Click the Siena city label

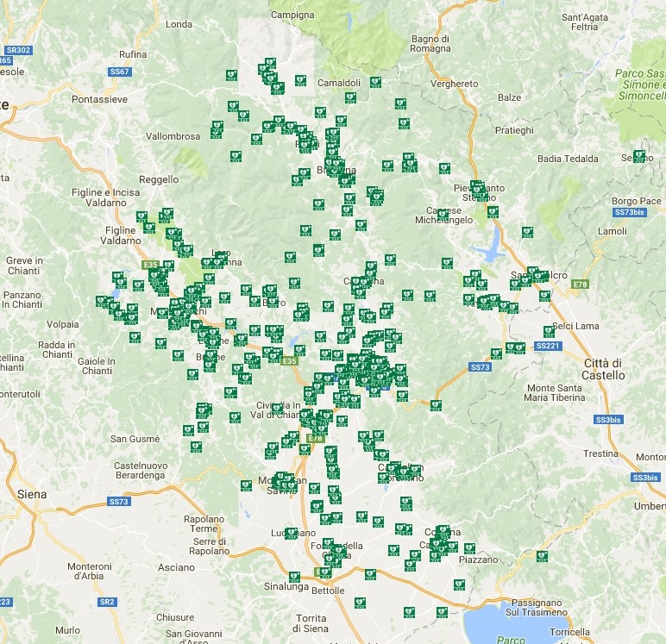pos(32,494)
